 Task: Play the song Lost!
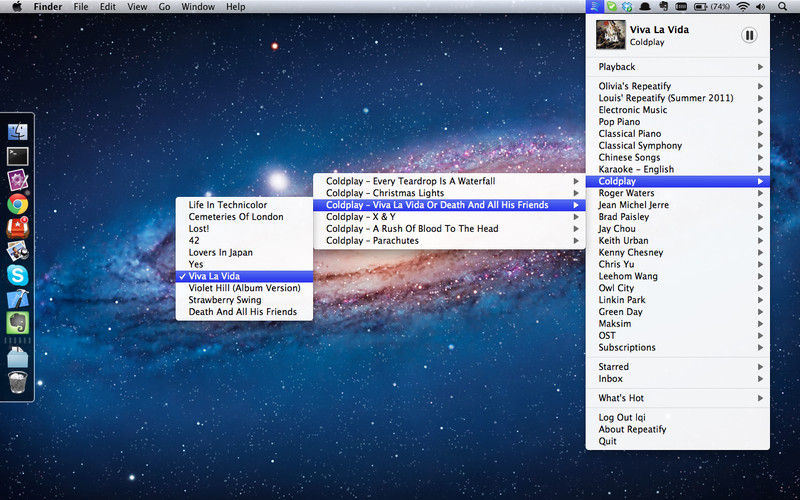[x=244, y=229]
